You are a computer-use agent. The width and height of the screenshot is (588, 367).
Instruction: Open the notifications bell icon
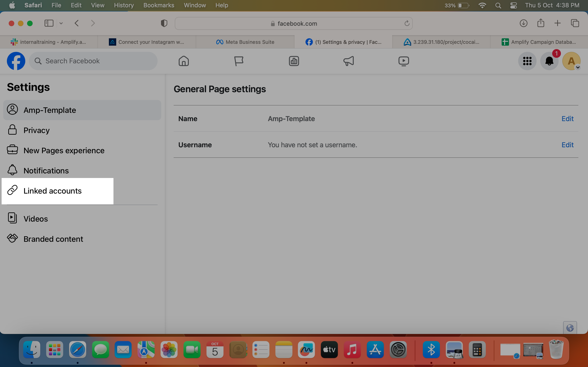[549, 61]
